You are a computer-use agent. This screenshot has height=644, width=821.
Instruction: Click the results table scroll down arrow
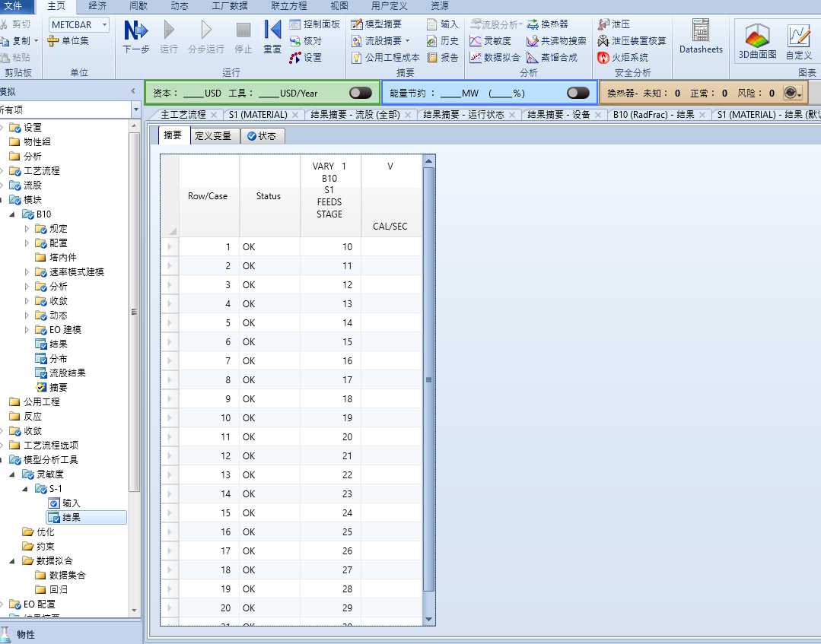coord(429,620)
